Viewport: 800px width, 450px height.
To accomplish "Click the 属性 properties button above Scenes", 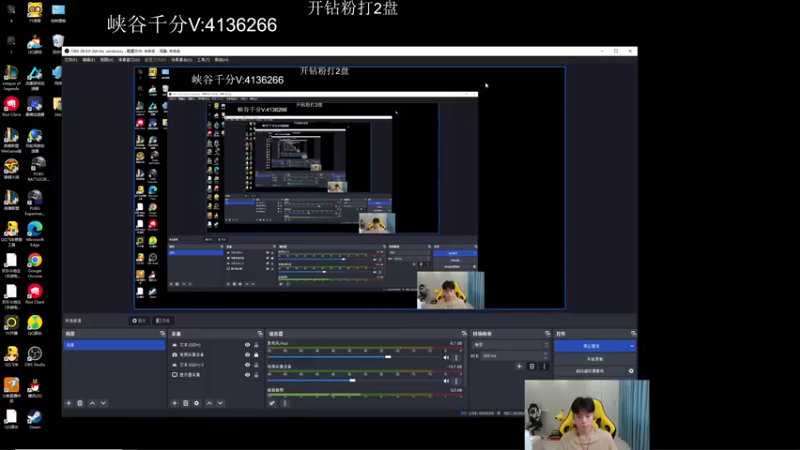I will pyautogui.click(x=139, y=320).
